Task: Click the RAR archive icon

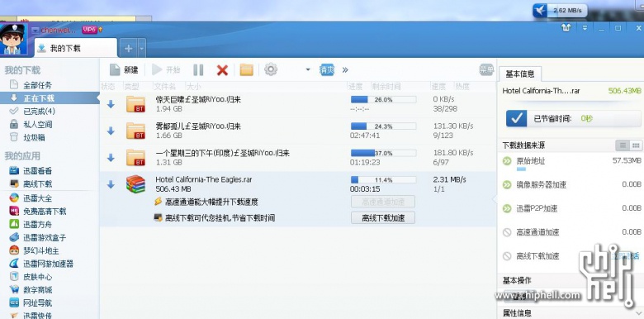Action: 136,184
